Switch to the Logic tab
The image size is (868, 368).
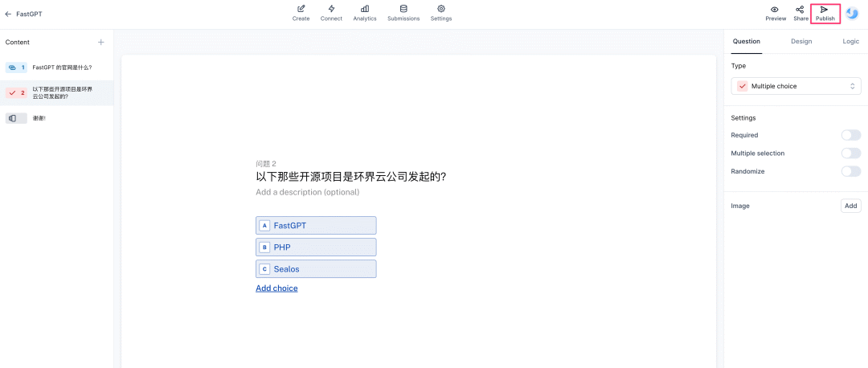851,42
